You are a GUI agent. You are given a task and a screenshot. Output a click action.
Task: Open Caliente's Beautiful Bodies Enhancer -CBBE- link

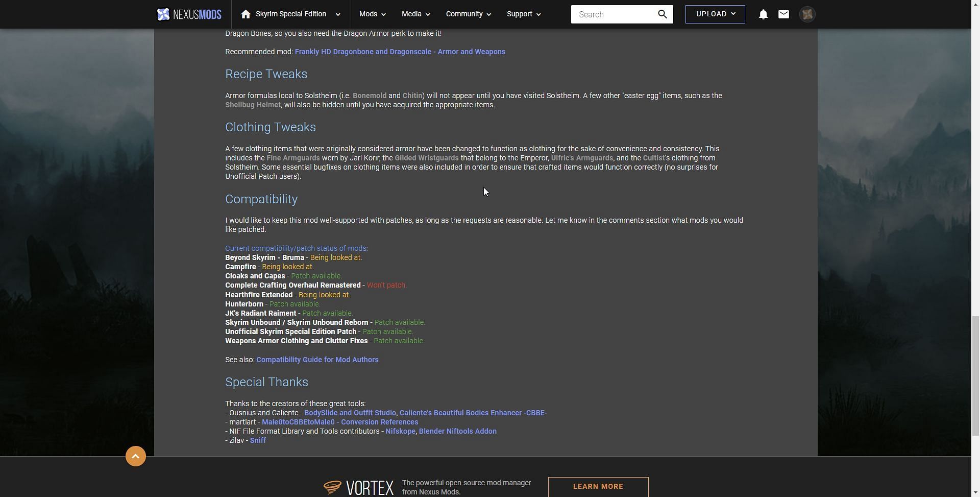pos(473,413)
